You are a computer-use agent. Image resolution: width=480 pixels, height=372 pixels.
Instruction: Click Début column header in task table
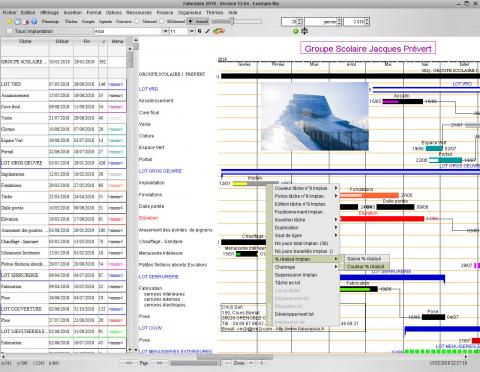pos(62,41)
